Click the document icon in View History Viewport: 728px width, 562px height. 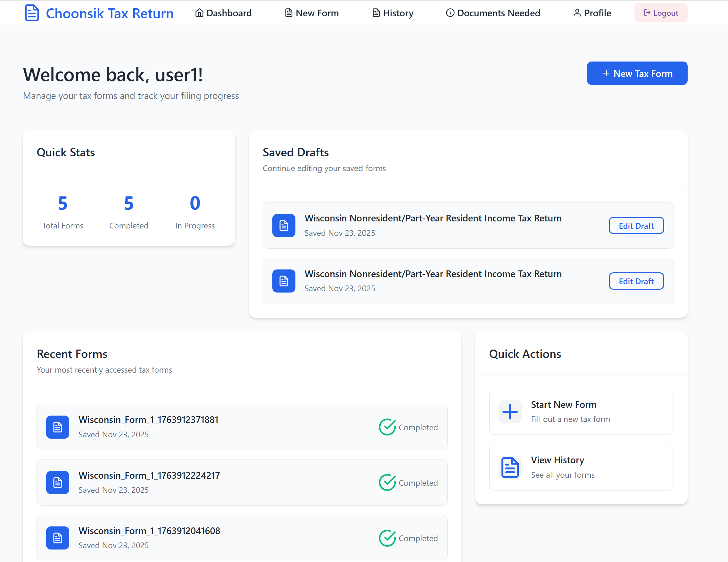click(x=510, y=467)
